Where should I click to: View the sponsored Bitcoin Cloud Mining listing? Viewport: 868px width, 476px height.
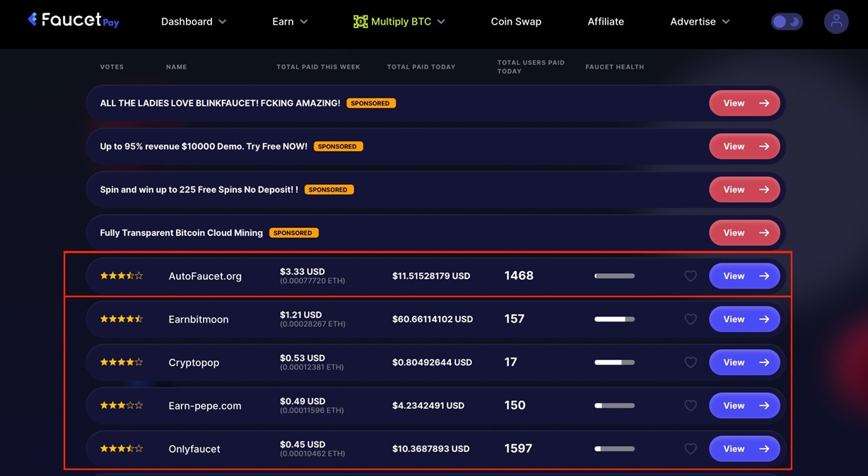(744, 232)
